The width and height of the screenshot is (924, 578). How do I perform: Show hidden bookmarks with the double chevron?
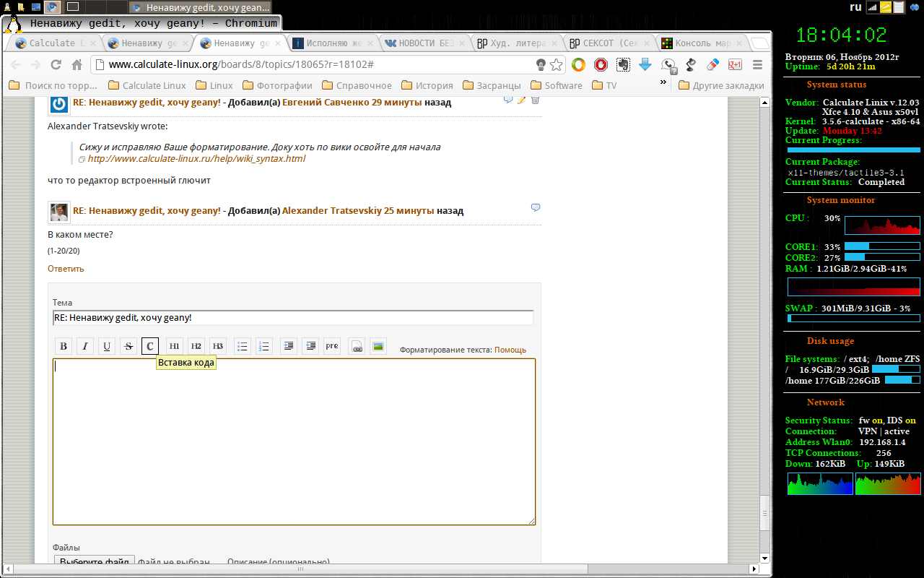click(663, 83)
